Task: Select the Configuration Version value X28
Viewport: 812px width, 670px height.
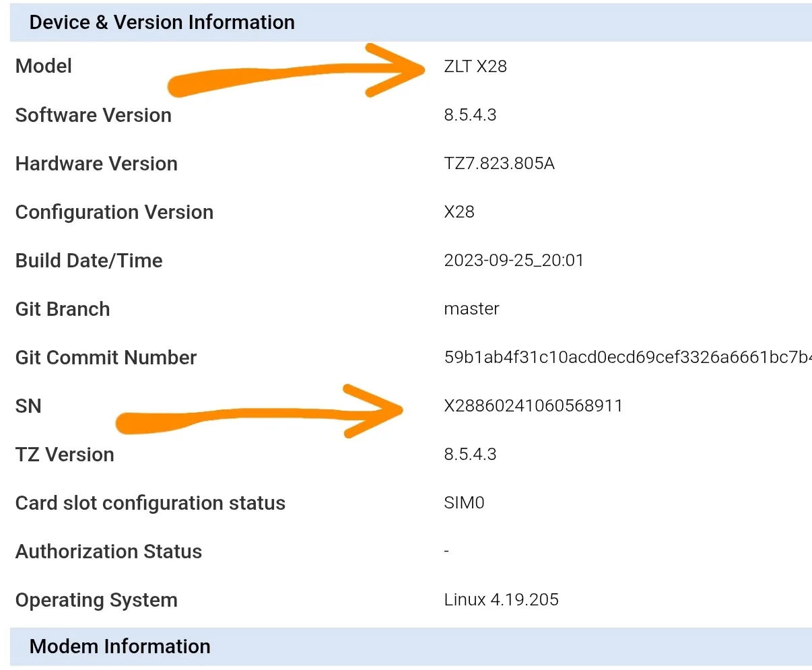Action: (x=459, y=212)
